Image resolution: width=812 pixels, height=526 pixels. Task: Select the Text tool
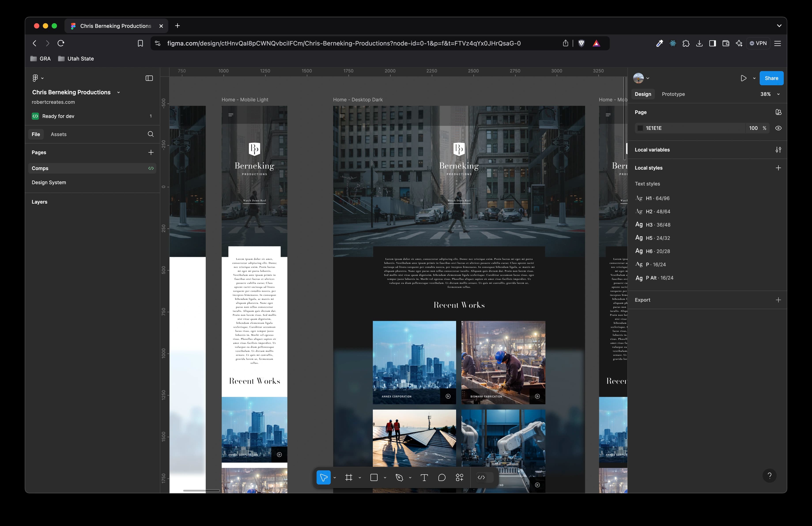[x=424, y=478]
